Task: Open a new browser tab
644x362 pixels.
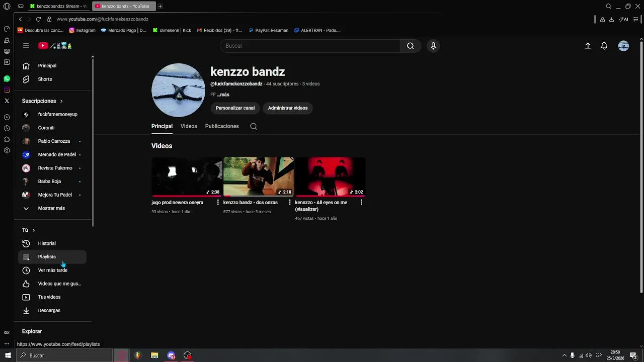Action: (160, 6)
